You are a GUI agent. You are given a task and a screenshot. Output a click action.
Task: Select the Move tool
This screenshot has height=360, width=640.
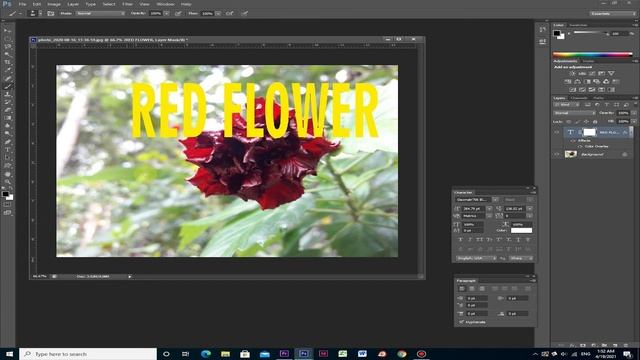point(7,31)
